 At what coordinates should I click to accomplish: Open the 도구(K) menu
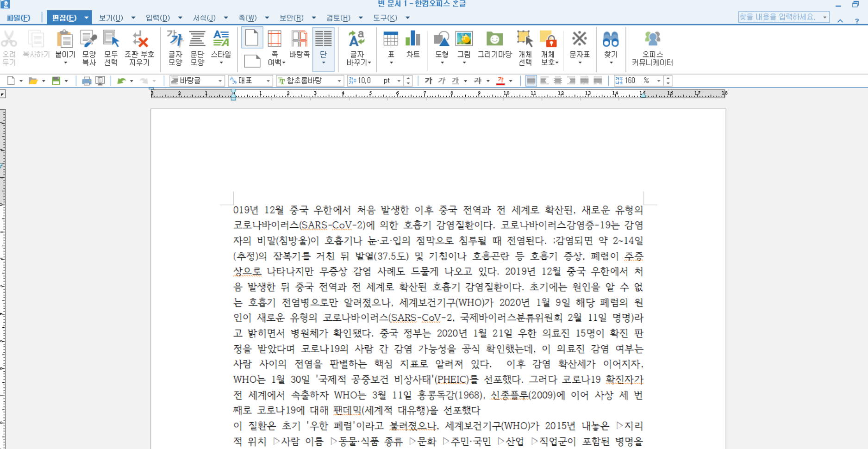pos(385,18)
